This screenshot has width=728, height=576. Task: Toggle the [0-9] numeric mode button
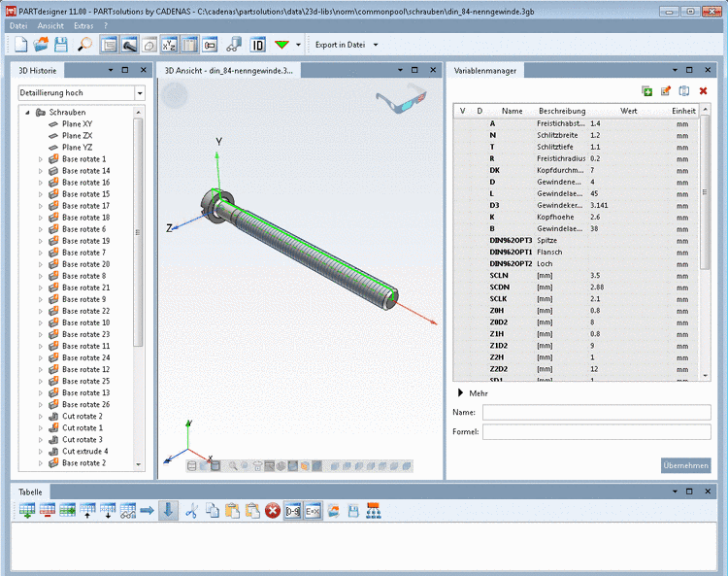click(x=293, y=511)
